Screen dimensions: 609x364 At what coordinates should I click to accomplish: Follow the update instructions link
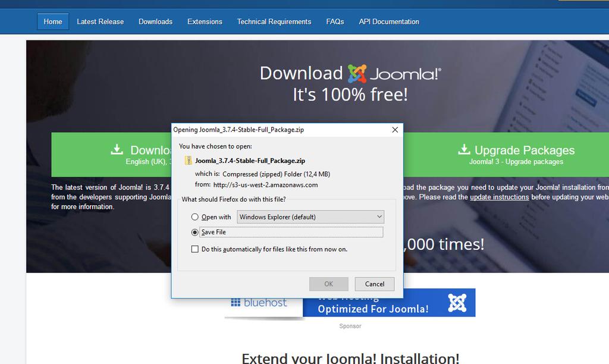[x=499, y=197]
